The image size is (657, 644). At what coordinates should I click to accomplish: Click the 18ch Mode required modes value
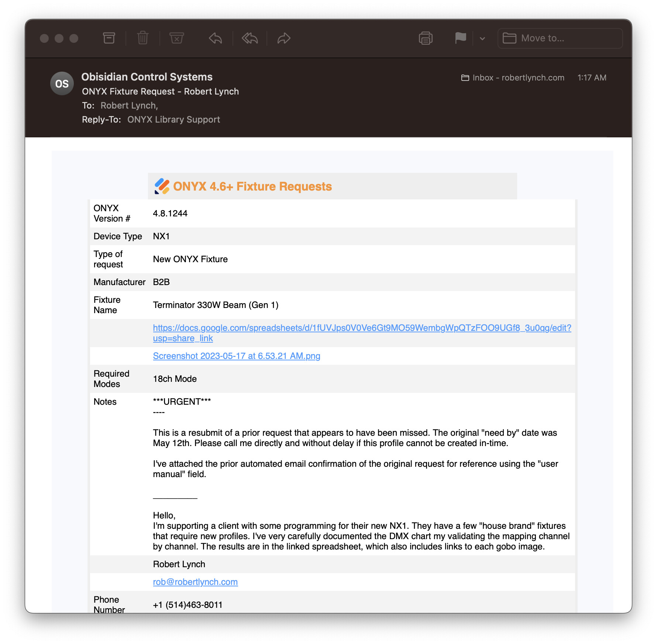pyautogui.click(x=175, y=379)
